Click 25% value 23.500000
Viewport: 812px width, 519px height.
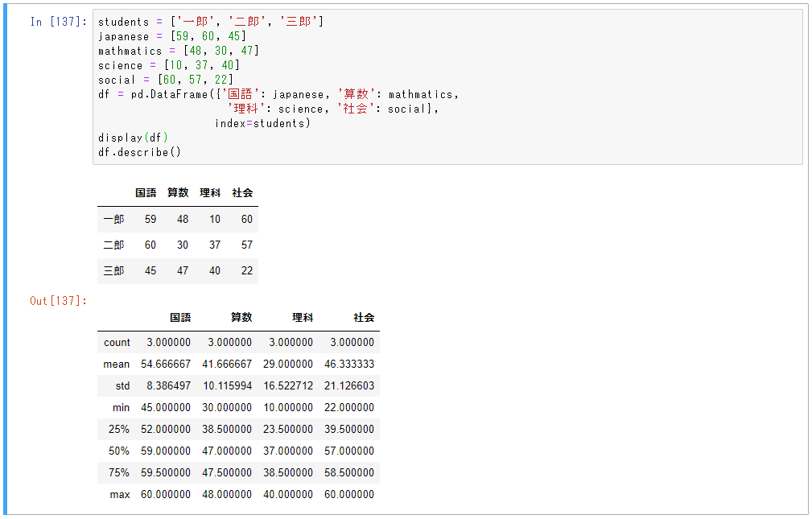pyautogui.click(x=288, y=430)
